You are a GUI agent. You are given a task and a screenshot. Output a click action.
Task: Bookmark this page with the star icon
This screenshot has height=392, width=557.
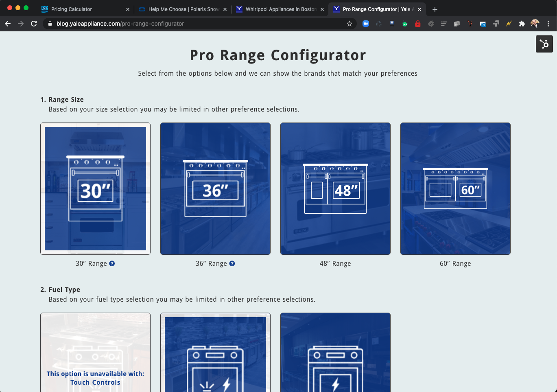tap(349, 24)
